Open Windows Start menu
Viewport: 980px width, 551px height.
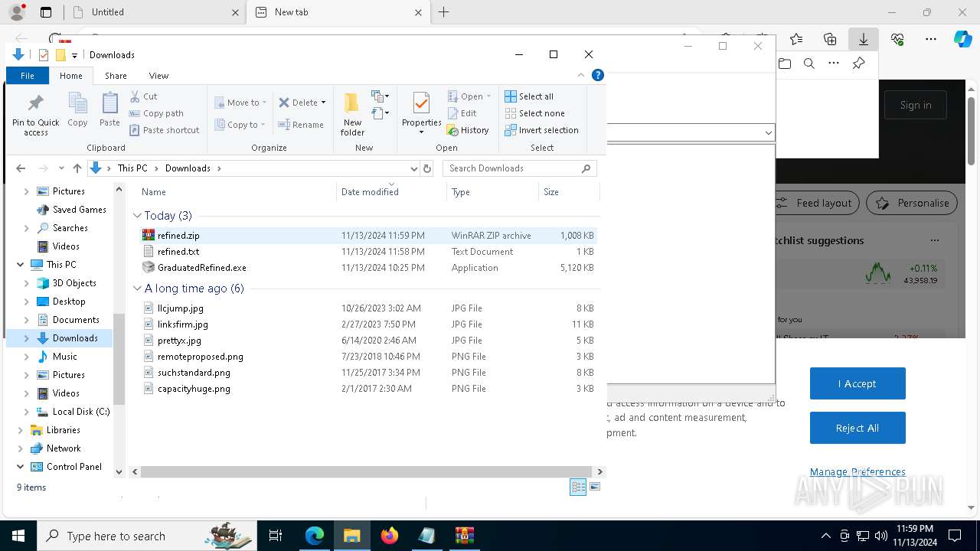pos(18,536)
